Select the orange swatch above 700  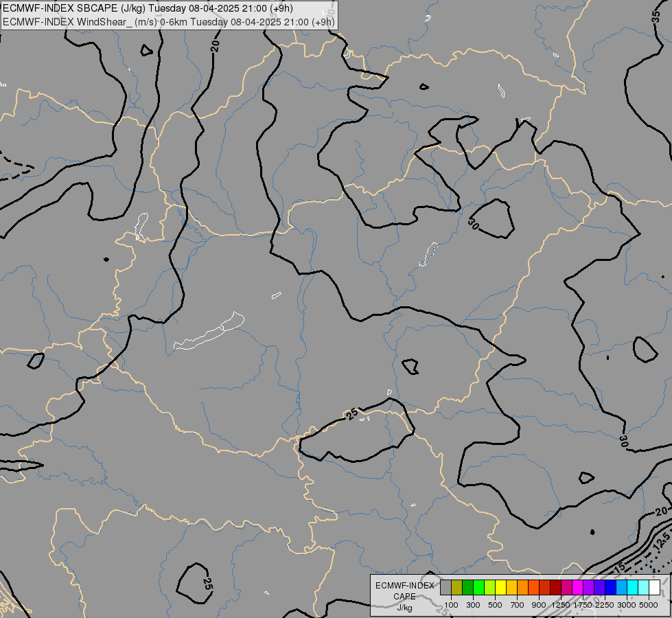523,588
